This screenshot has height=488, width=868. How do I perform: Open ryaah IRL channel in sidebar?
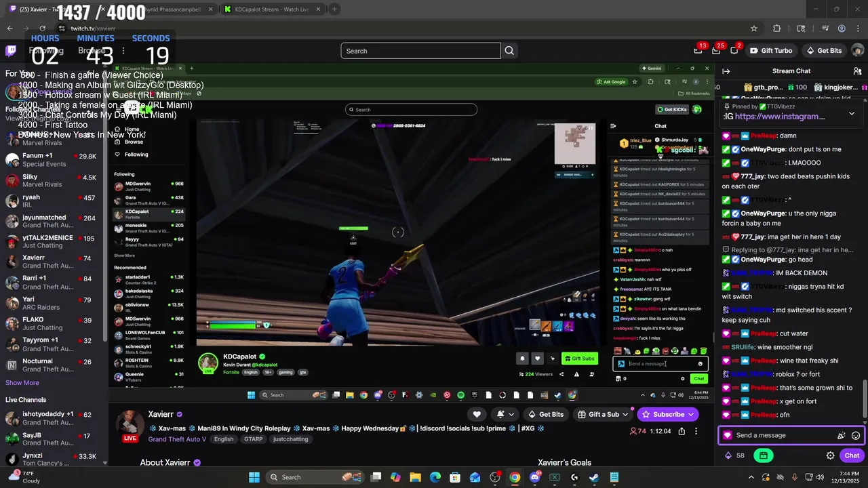[53, 201]
